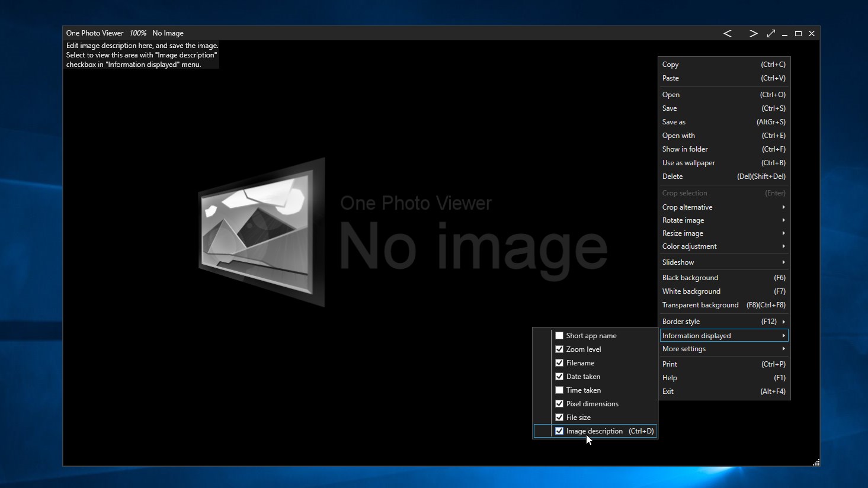This screenshot has height=488, width=868.
Task: Choose Save as menu entry
Action: tap(724, 122)
